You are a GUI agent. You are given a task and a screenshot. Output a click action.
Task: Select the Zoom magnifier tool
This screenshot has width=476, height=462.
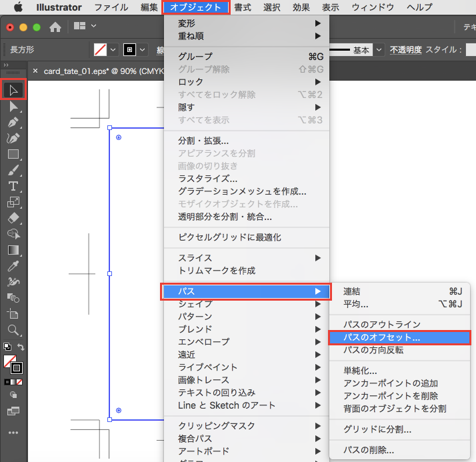(x=13, y=329)
